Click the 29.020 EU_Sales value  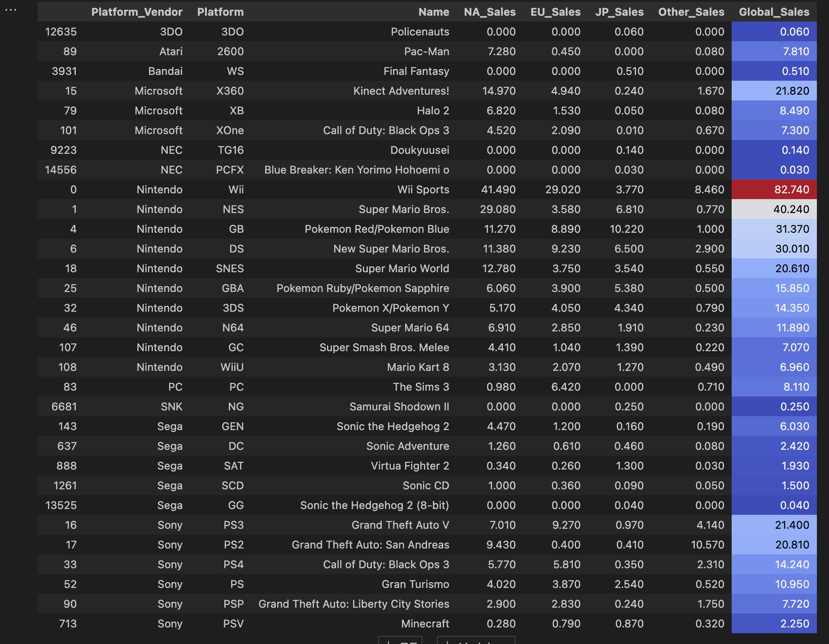pyautogui.click(x=563, y=190)
